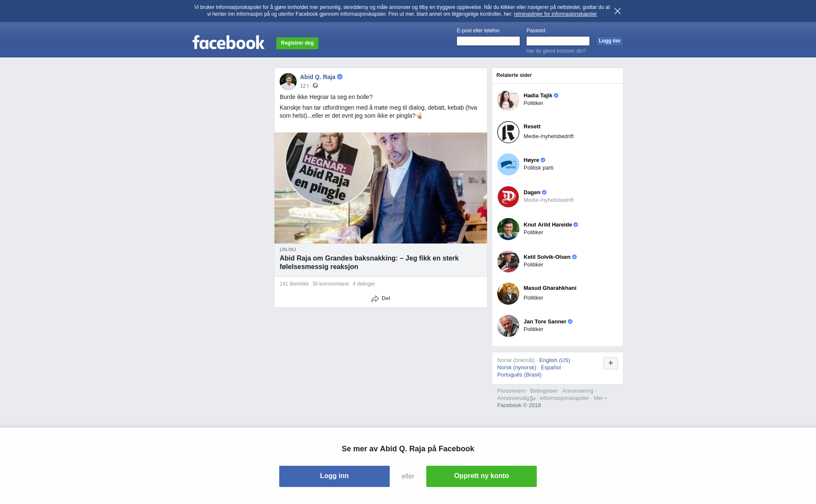Screen dimensions: 816x504
Task: Switch language to Español
Action: pyautogui.click(x=551, y=368)
